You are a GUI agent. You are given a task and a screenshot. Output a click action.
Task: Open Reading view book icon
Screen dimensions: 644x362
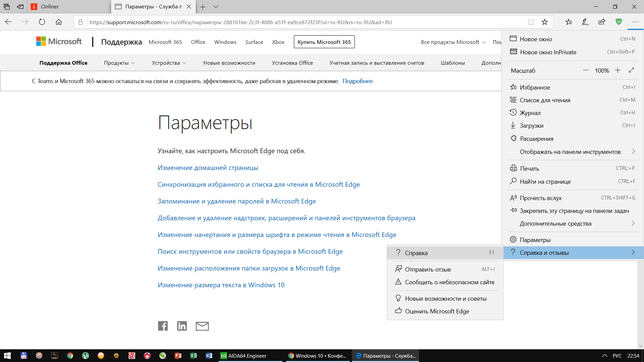(531, 22)
